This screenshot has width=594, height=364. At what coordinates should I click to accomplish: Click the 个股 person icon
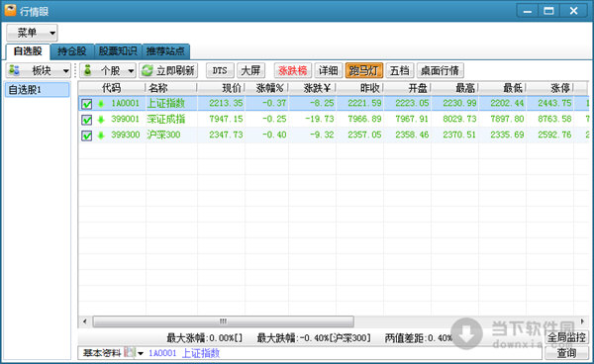point(88,70)
